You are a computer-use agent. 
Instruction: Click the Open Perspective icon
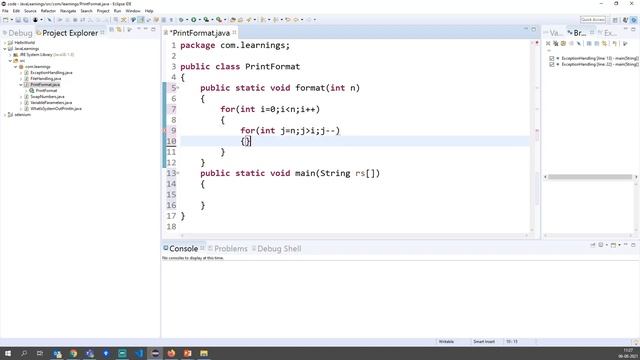tap(615, 20)
